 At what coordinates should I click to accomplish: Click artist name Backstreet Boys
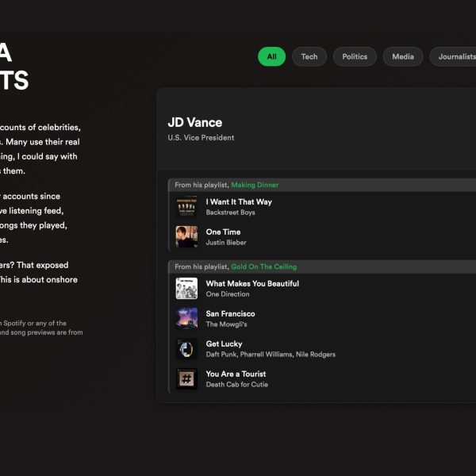pos(230,213)
